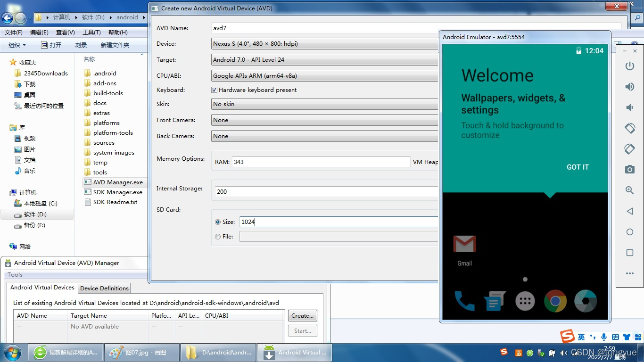
Task: Click Sogou voice input microphone icon
Action: tap(604, 337)
